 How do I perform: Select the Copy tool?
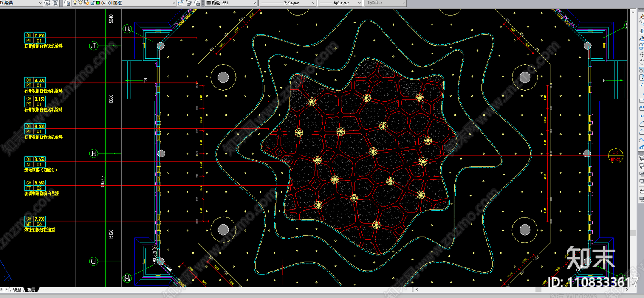point(641,23)
